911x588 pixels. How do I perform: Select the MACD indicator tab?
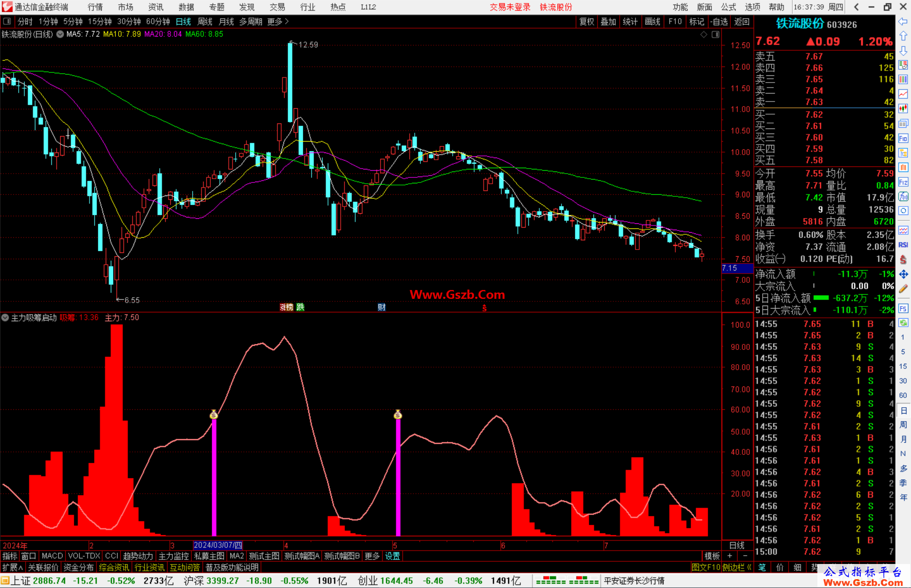coord(52,556)
